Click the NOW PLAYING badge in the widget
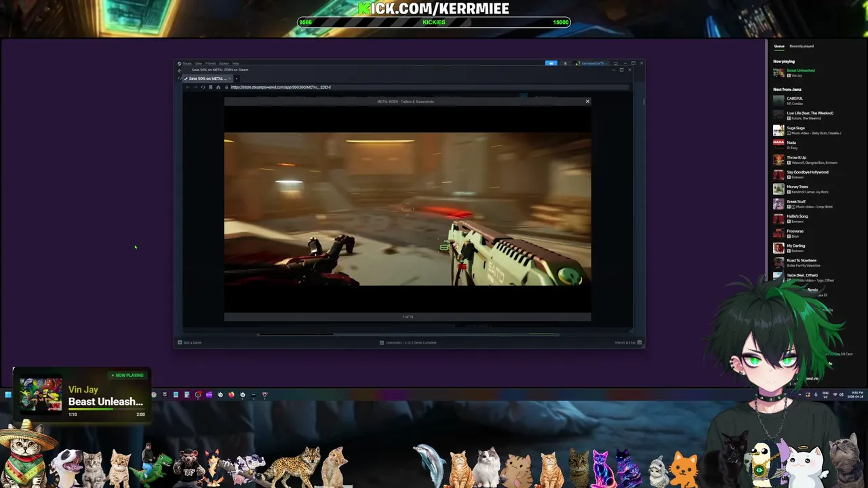Viewport: 868px width, 488px height. point(127,375)
